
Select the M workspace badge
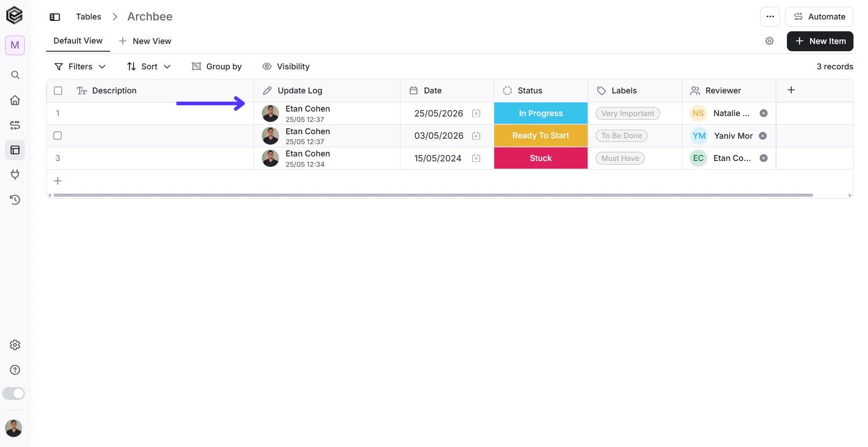pyautogui.click(x=15, y=45)
